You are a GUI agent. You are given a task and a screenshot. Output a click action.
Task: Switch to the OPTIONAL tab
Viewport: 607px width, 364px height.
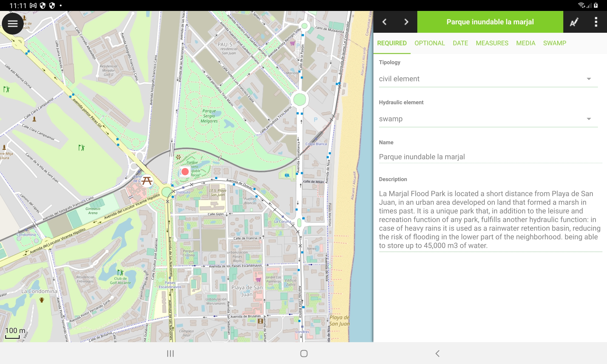(429, 43)
